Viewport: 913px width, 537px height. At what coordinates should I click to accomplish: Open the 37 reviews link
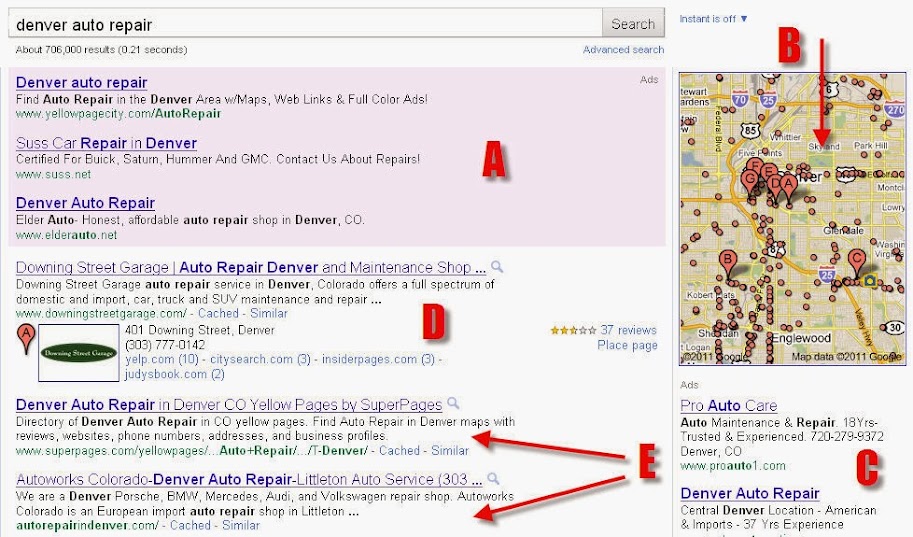[628, 330]
